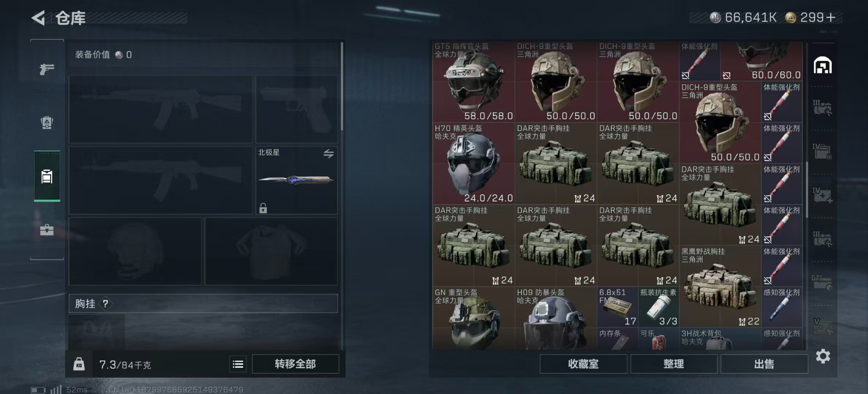This screenshot has width=868, height=394.
Task: Click 整理 to sort the stash
Action: click(x=674, y=364)
